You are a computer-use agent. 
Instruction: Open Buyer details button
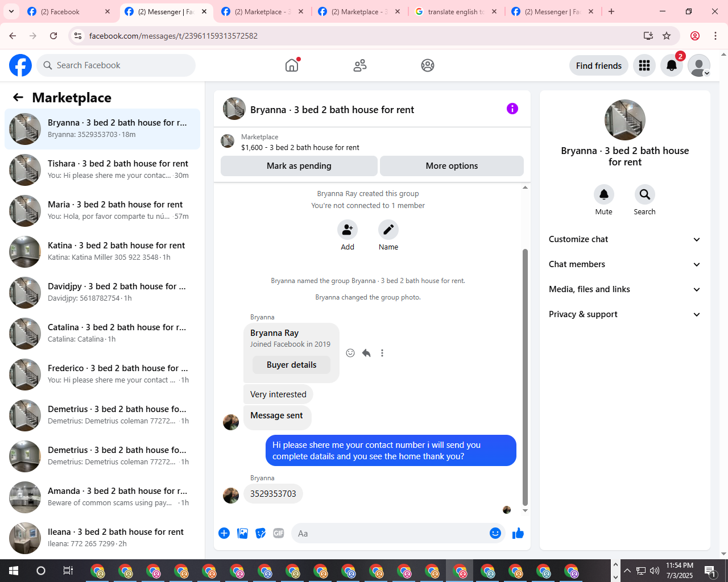pos(292,365)
